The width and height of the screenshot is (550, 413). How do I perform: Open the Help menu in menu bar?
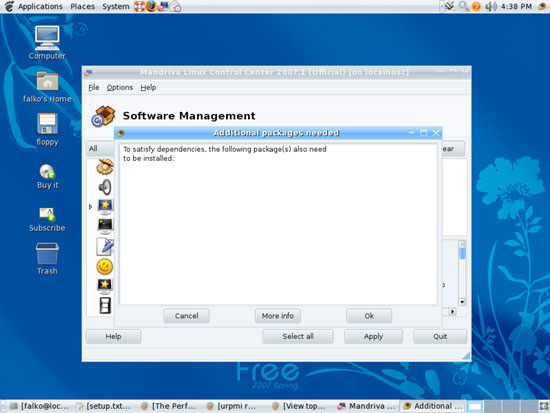coord(148,87)
